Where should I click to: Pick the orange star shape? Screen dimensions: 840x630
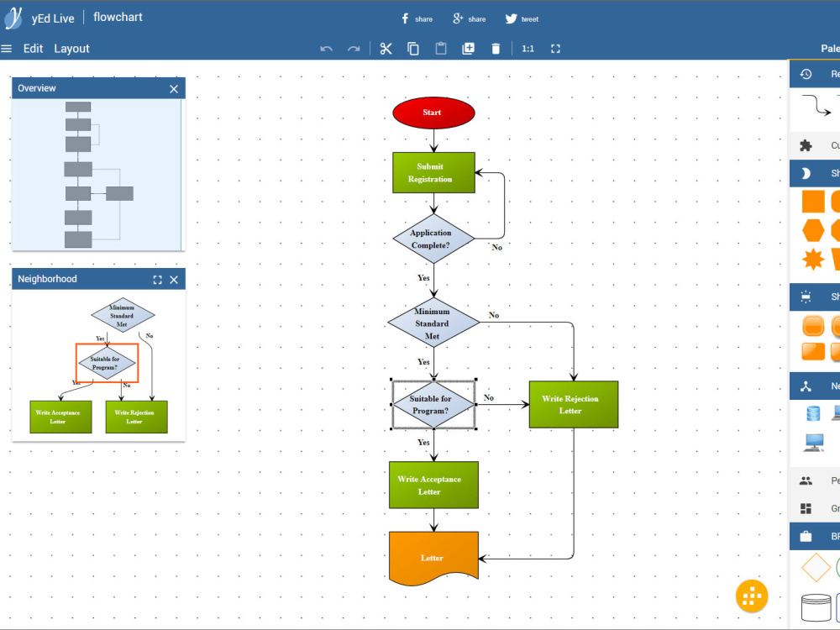[813, 260]
